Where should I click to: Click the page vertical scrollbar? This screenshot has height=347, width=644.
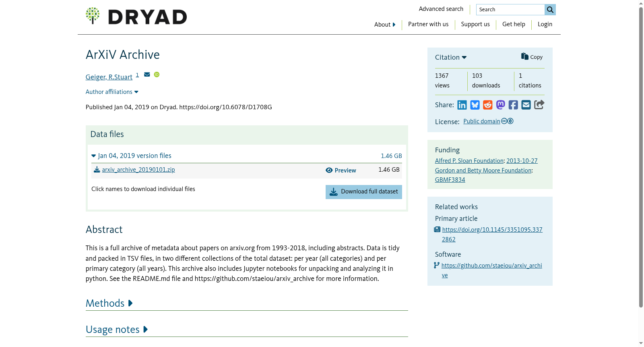641,157
